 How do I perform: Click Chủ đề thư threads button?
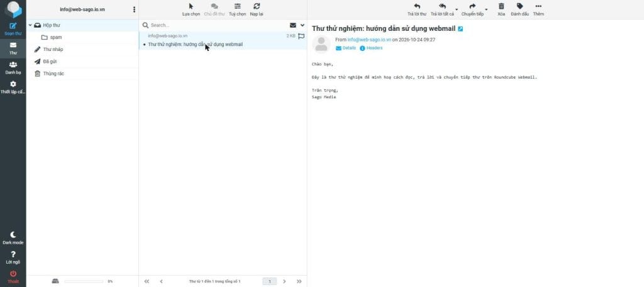214,9
